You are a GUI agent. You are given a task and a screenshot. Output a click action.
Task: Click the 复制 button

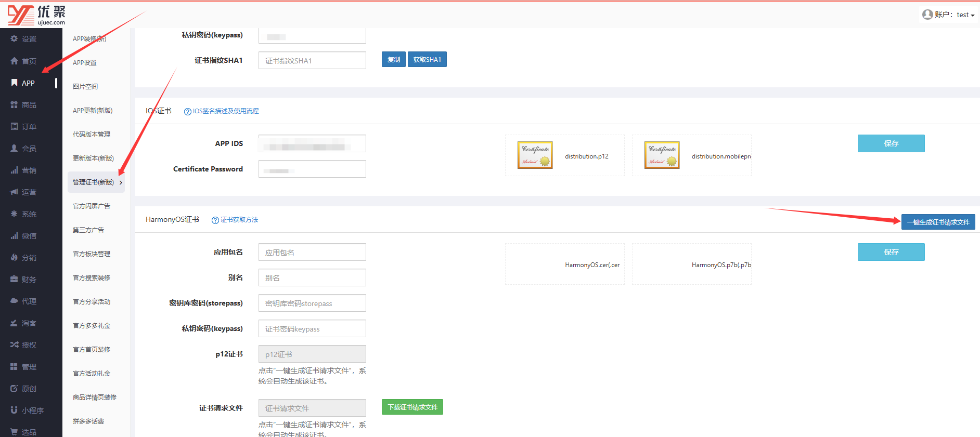pyautogui.click(x=394, y=60)
